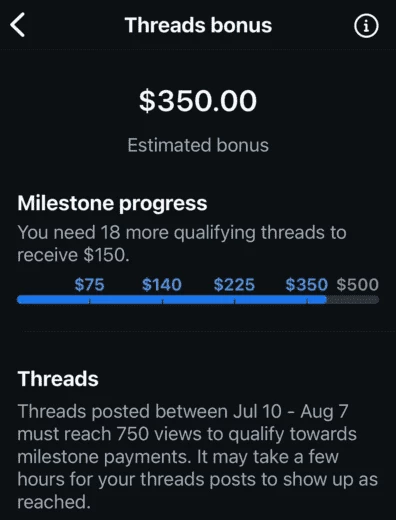
Task: Tap the back arrow icon
Action: tap(17, 25)
